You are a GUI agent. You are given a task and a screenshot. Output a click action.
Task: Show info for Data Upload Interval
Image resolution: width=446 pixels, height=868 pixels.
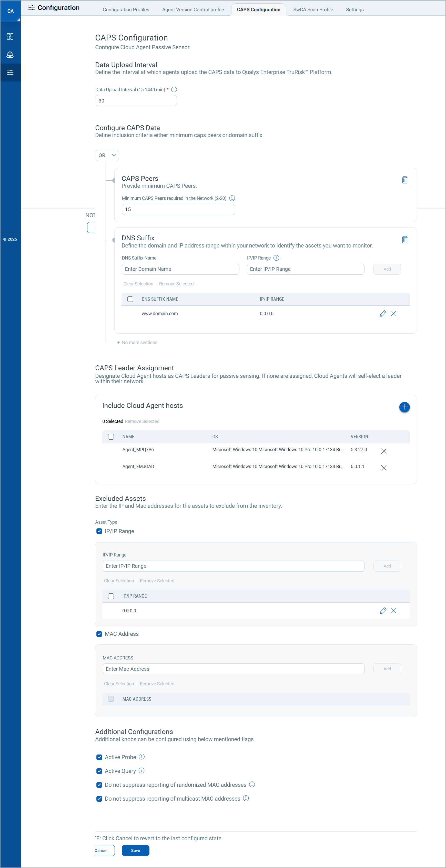(174, 90)
